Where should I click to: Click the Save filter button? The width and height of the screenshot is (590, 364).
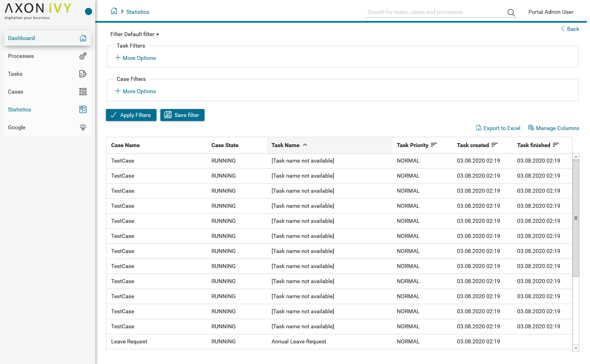click(x=182, y=115)
